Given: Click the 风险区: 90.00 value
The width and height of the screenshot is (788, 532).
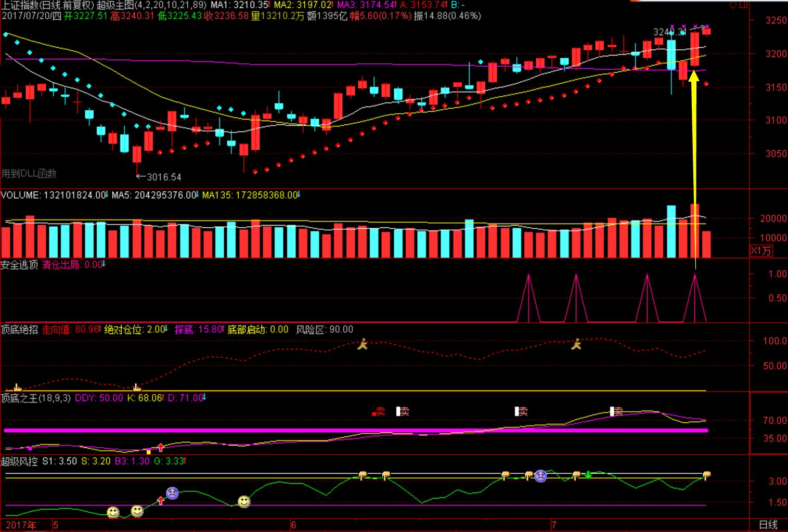Looking at the screenshot, I should click(325, 329).
